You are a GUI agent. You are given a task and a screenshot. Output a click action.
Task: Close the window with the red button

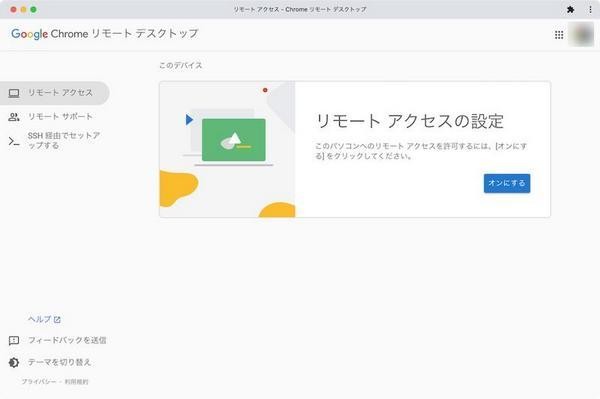[x=13, y=10]
